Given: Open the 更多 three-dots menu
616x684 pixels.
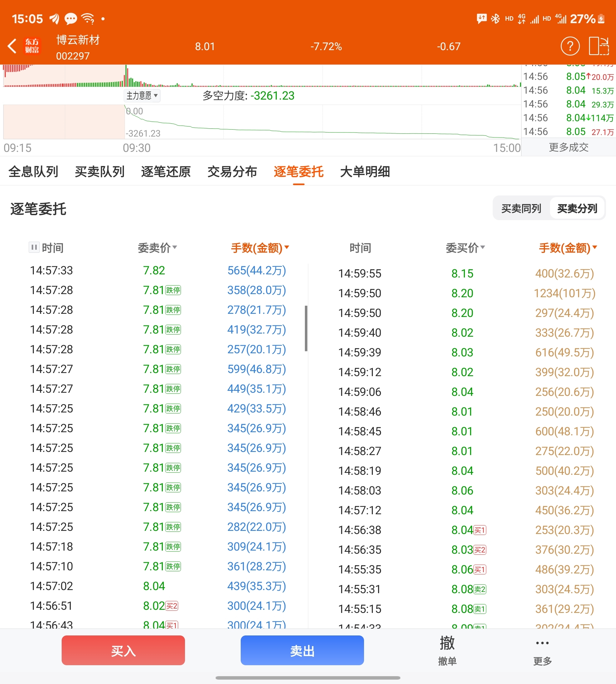Looking at the screenshot, I should [542, 650].
